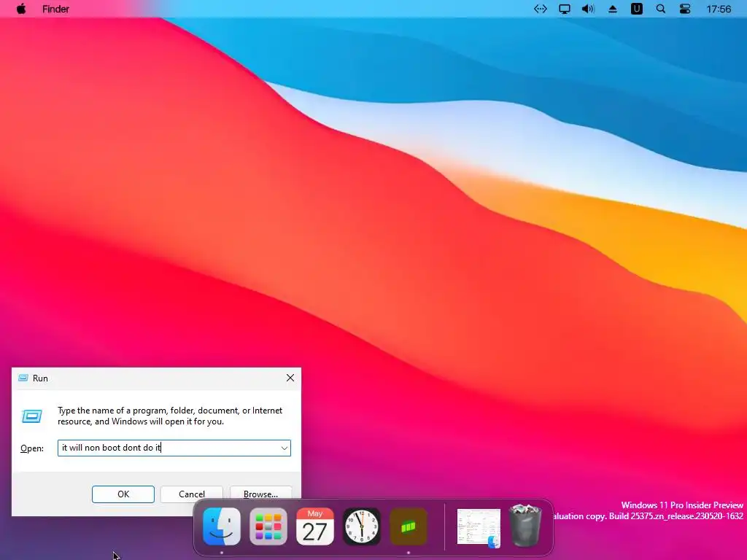This screenshot has width=747, height=560.
Task: Open Calendar May 27 dock icon
Action: coord(315,526)
